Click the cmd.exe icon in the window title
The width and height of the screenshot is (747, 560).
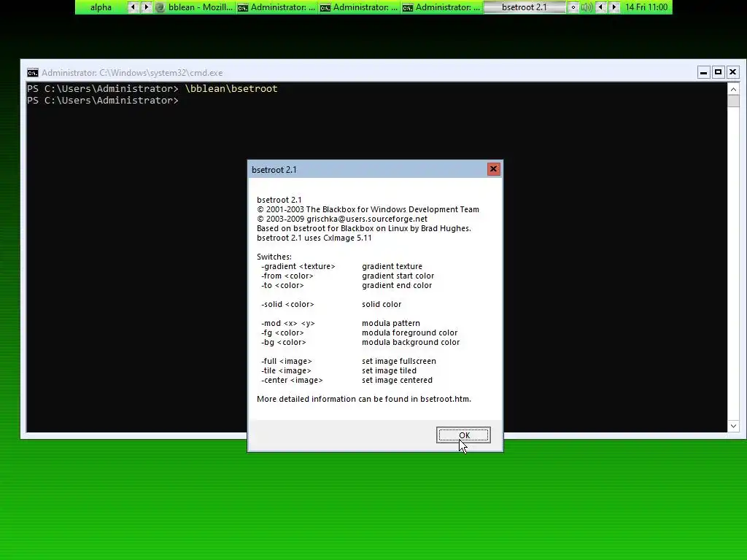(x=32, y=73)
